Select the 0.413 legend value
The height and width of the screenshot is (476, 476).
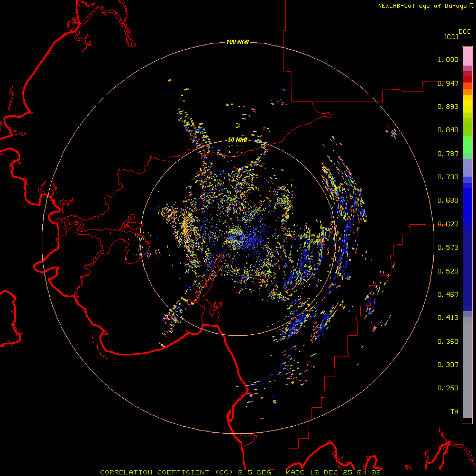448,318
